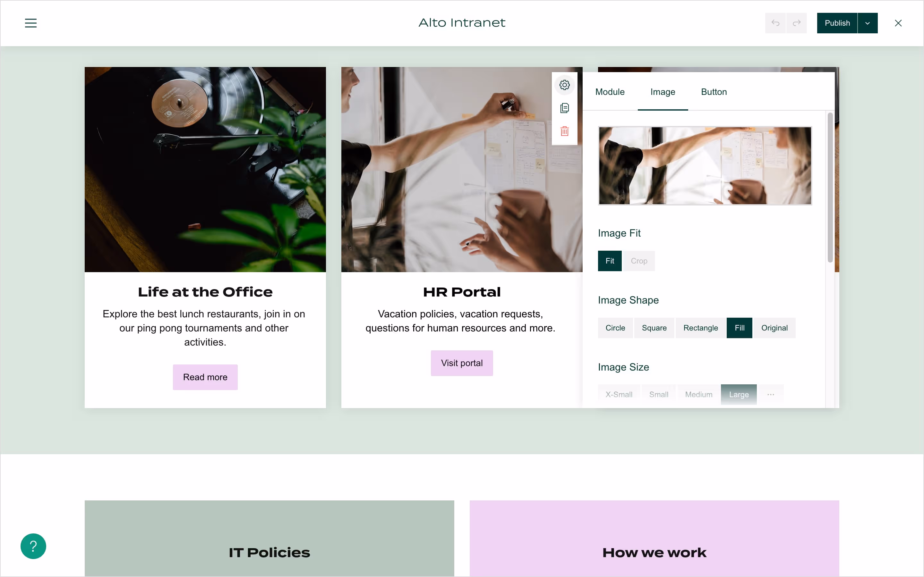924x577 pixels.
Task: Click the redo arrow icon
Action: 797,23
